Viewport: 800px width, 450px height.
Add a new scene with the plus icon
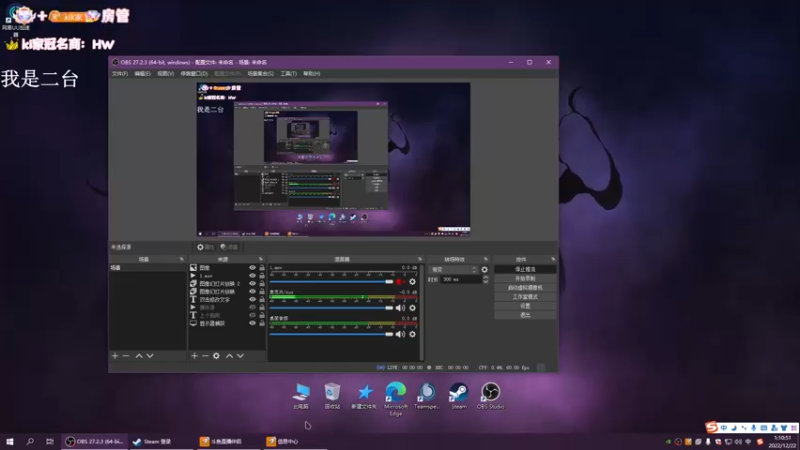(x=115, y=356)
